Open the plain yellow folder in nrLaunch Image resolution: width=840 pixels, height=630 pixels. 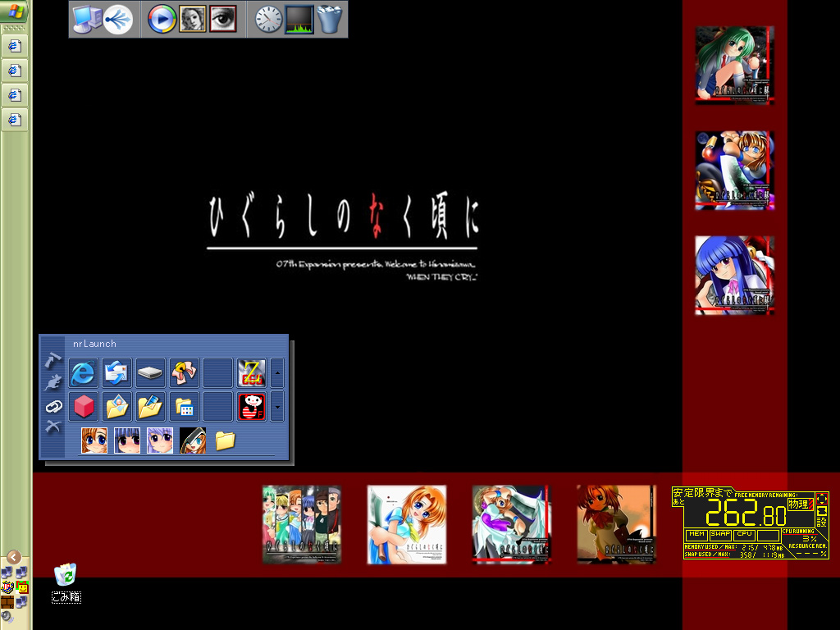click(x=226, y=441)
